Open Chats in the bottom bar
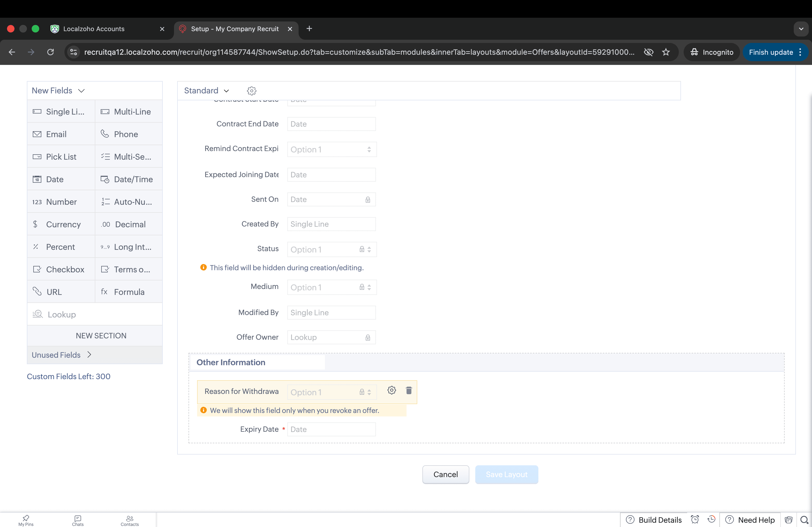The image size is (812, 527). tap(78, 520)
